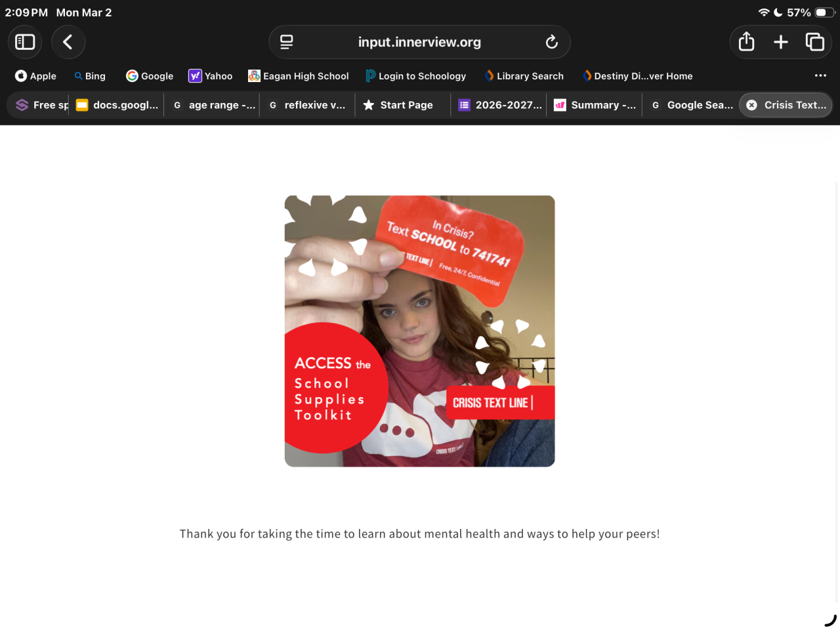
Task: Open the Share sheet icon
Action: [x=746, y=42]
